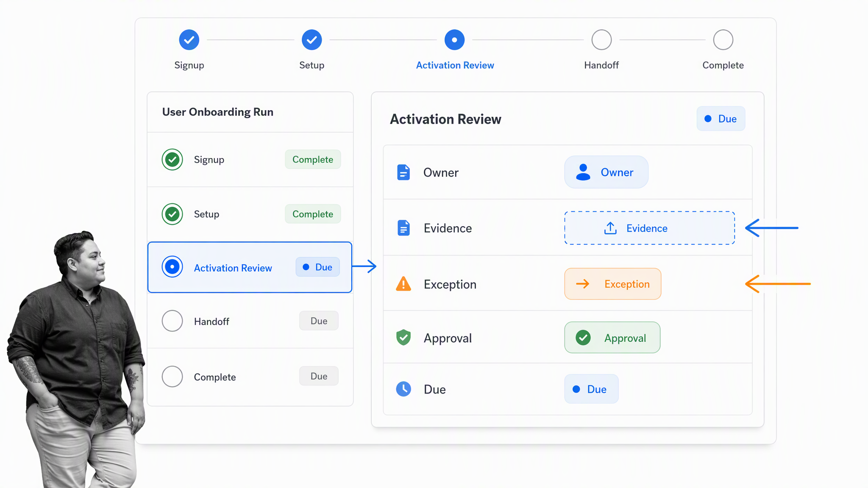
Task: Click the blue clock icon beside Due
Action: click(403, 389)
